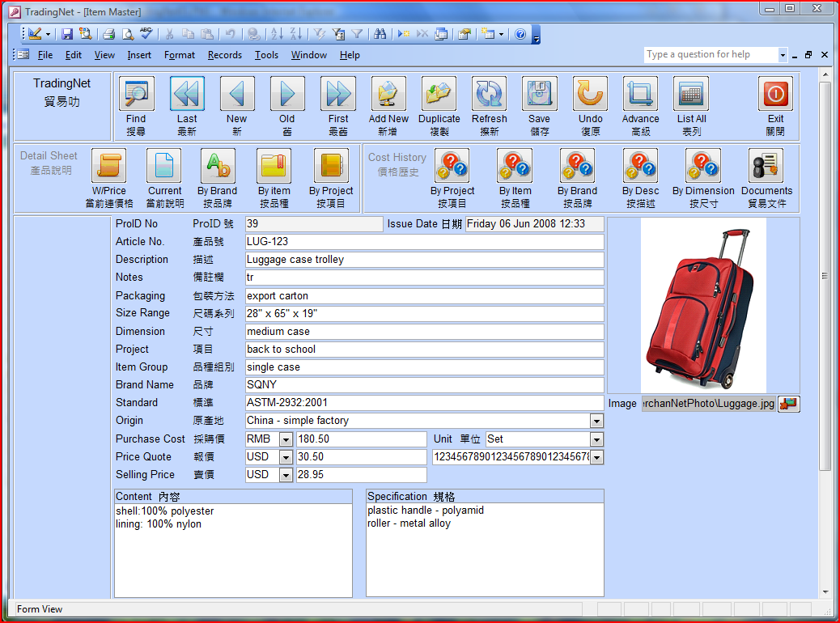Expand the Unit dropdown
The image size is (840, 623).
click(596, 439)
